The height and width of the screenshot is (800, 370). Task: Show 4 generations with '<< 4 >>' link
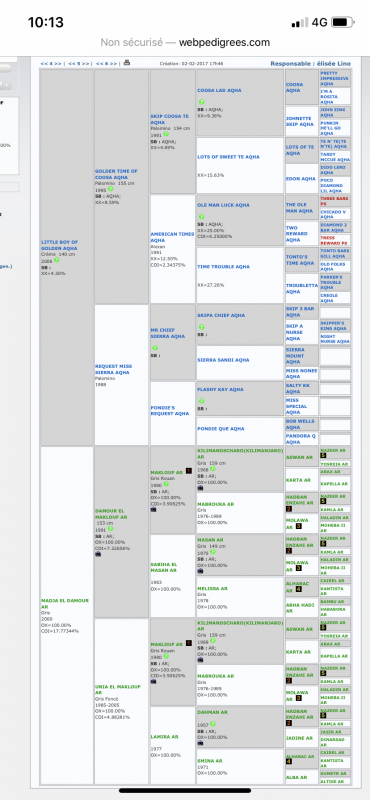51,64
